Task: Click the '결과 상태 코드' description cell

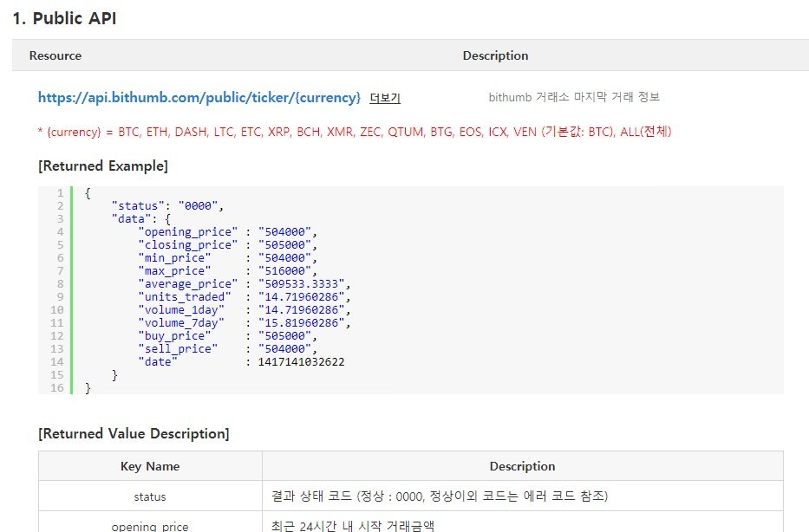Action: pos(523,496)
